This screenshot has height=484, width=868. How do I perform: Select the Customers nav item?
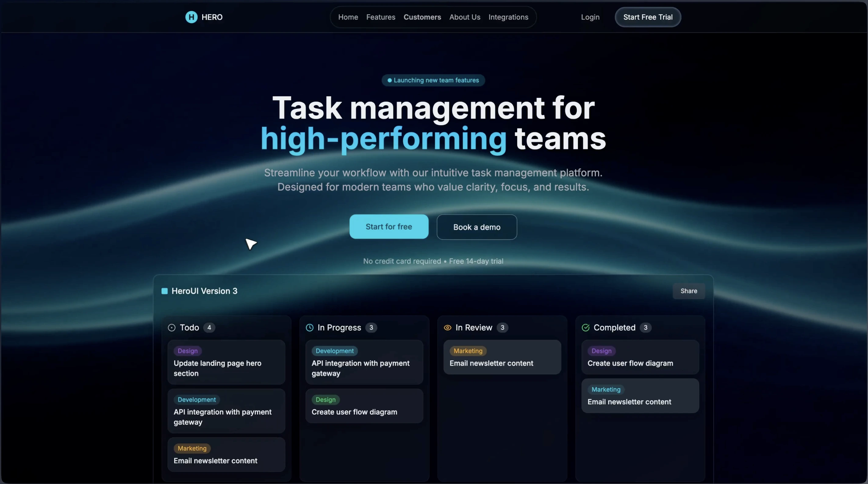coord(422,17)
